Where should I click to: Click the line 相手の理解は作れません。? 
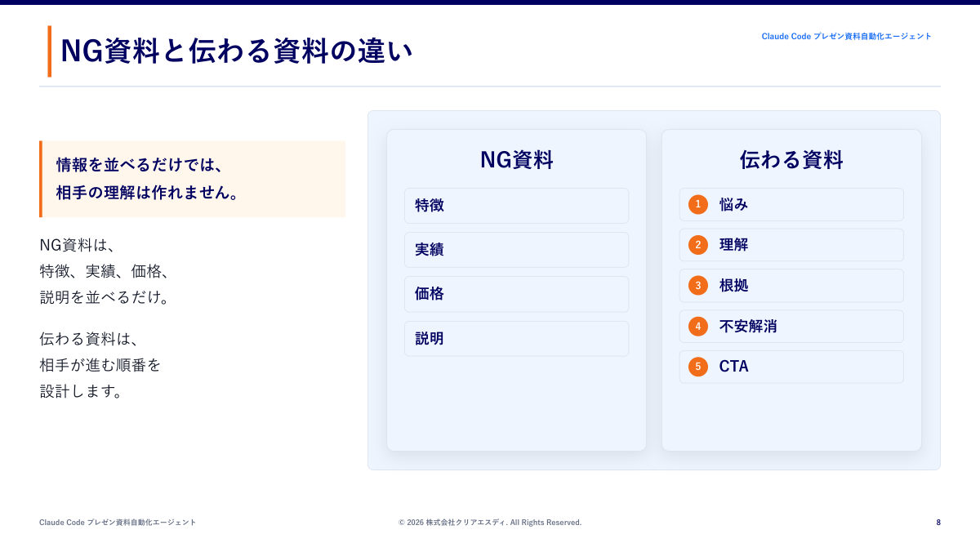[x=148, y=194]
